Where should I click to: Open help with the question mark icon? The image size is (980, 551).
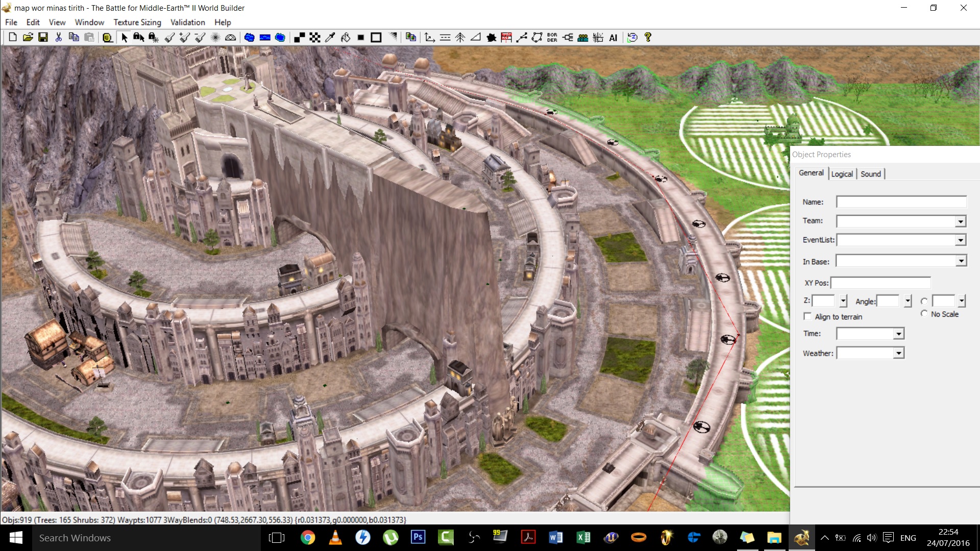coord(648,37)
